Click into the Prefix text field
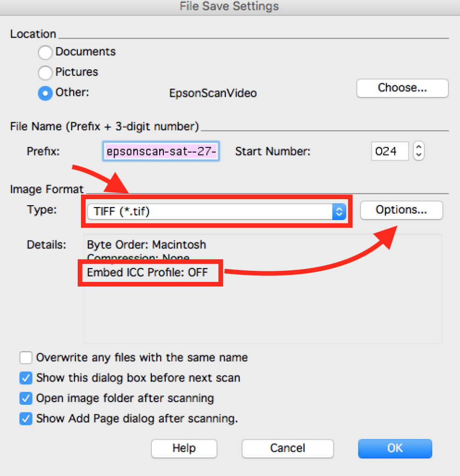Viewport: 460px width, 476px height. [161, 152]
